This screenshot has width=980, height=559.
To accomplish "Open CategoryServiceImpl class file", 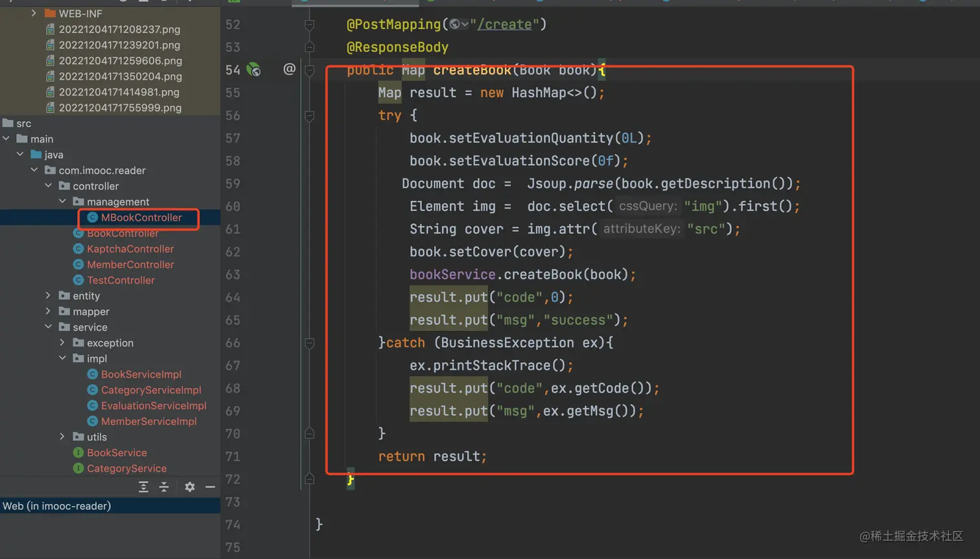I will [151, 390].
